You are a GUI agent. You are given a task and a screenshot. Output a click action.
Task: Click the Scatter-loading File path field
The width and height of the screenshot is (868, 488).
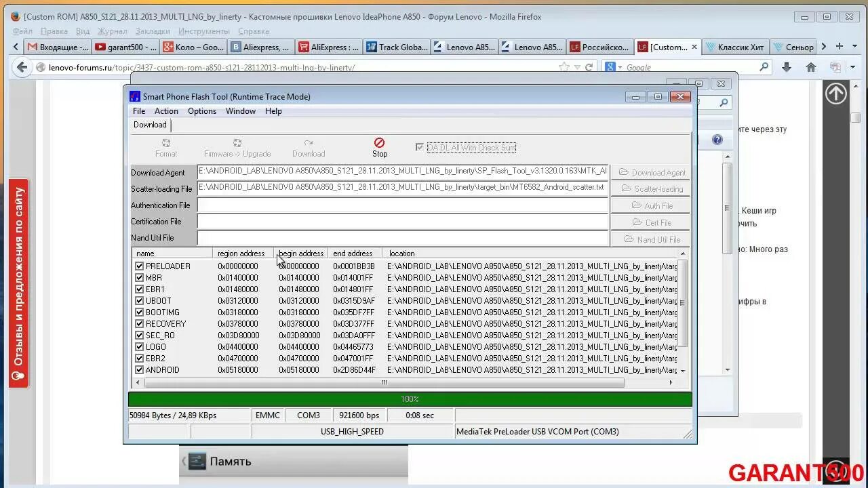pyautogui.click(x=403, y=188)
